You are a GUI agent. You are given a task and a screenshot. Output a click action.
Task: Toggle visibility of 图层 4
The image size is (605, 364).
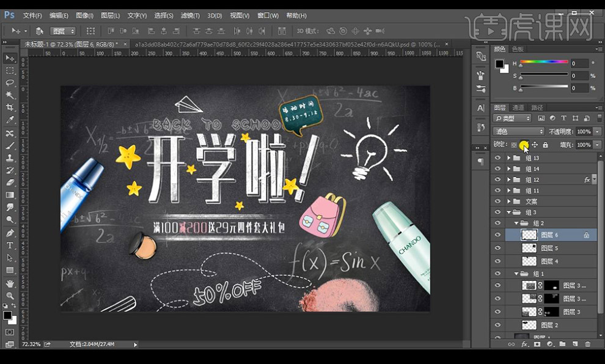click(x=497, y=261)
